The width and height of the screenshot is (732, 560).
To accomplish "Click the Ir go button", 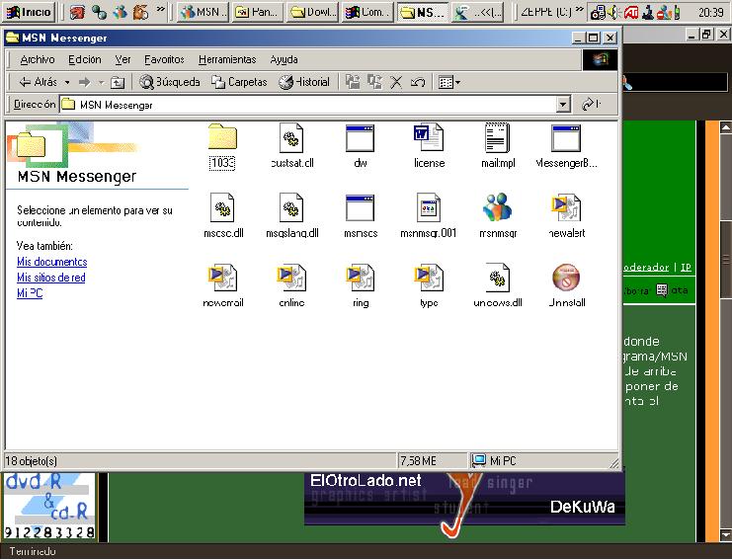I will tap(591, 105).
